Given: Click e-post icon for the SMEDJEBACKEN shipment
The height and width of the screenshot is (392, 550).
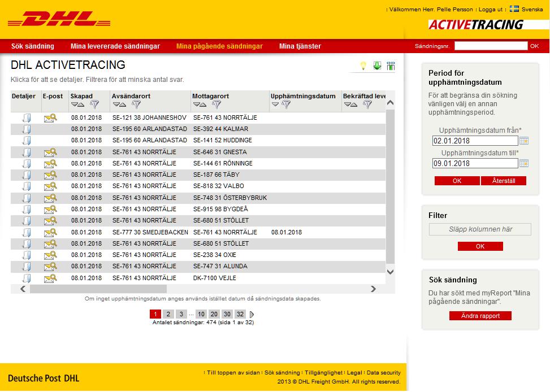Looking at the screenshot, I should click(50, 232).
